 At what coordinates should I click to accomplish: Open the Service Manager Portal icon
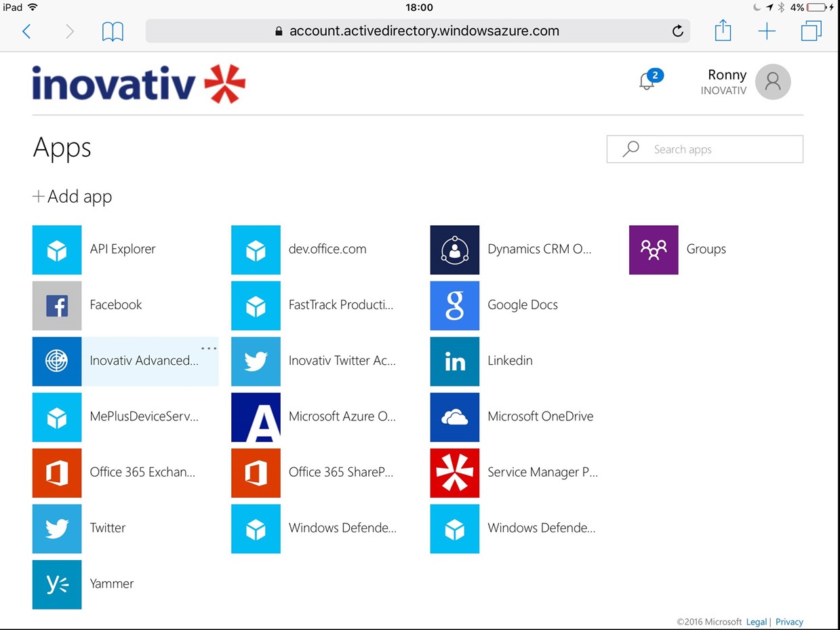(x=454, y=473)
